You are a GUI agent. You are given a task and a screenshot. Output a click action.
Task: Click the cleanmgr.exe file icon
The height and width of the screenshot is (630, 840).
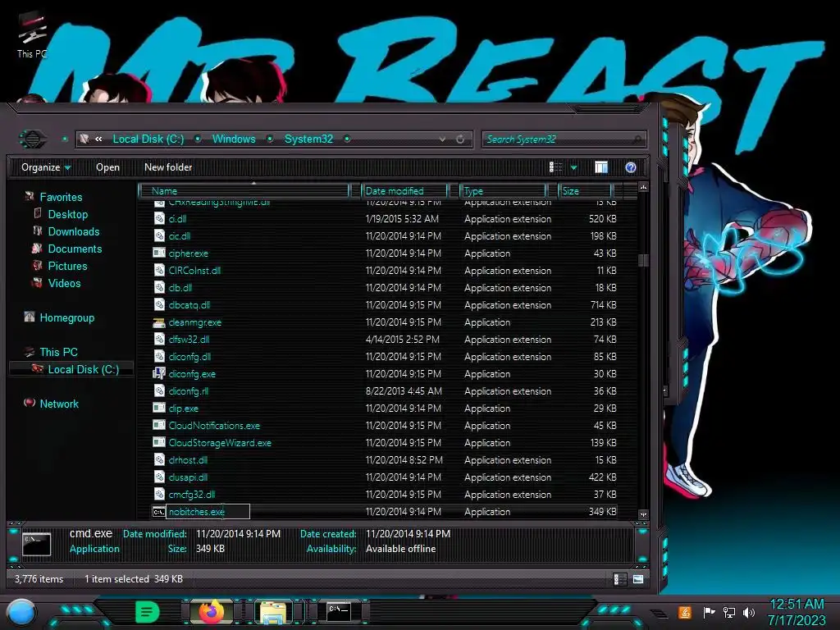(159, 322)
